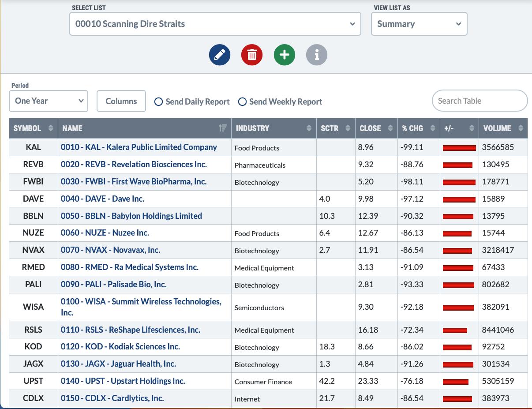Sort by % CHG column arrows
Screen dimensions: 532x409
pos(433,128)
